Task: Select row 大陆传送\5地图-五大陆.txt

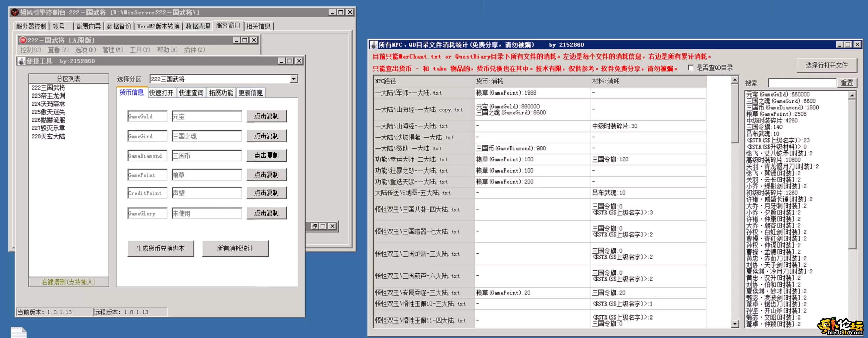Action: 540,193
